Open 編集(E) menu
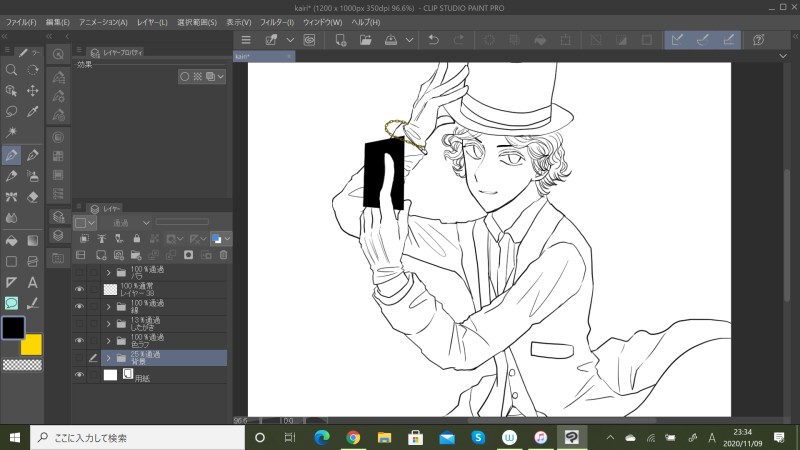 point(58,22)
